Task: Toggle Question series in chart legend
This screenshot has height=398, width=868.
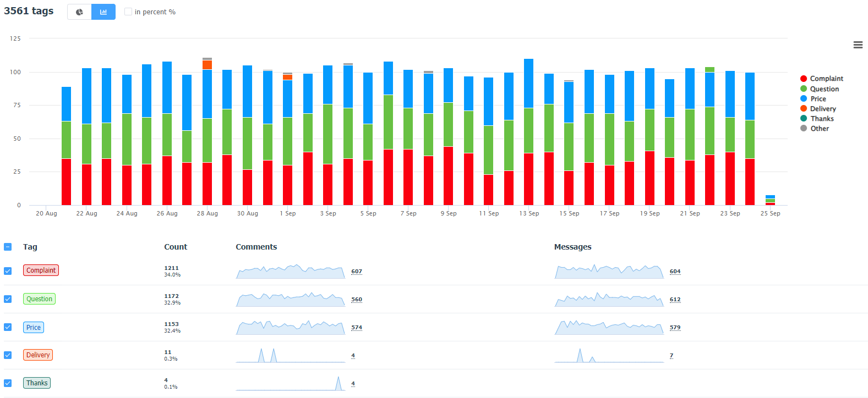Action: coord(820,89)
